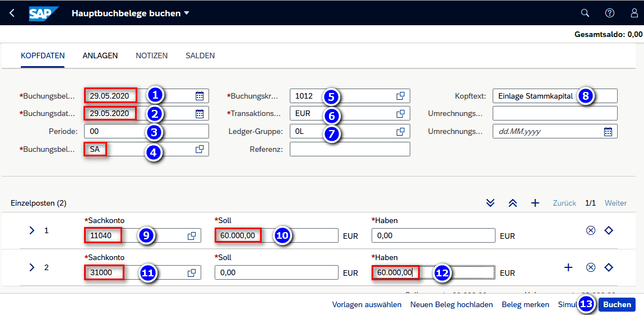Click the back arrow in header
Image resolution: width=644 pixels, height=315 pixels.
12,13
